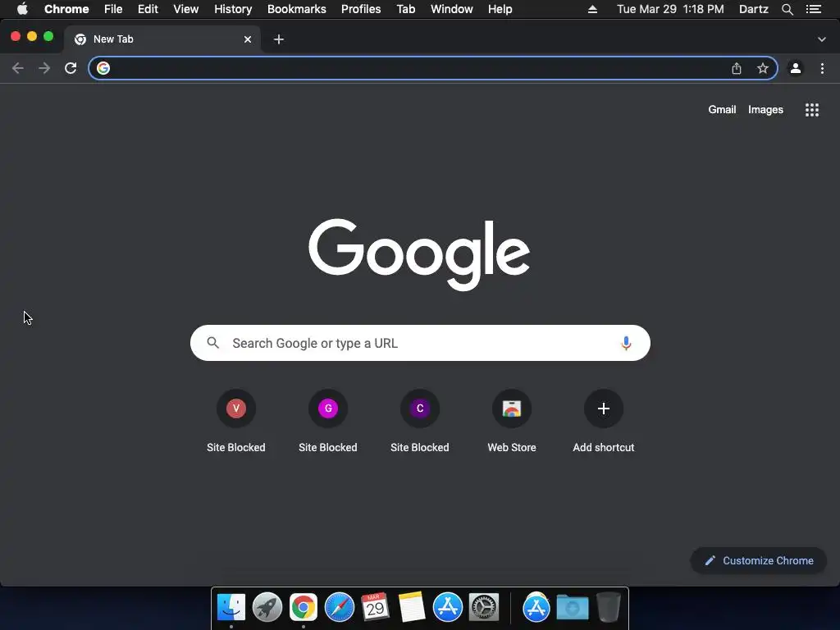
Task: Open the View menu
Action: click(186, 9)
